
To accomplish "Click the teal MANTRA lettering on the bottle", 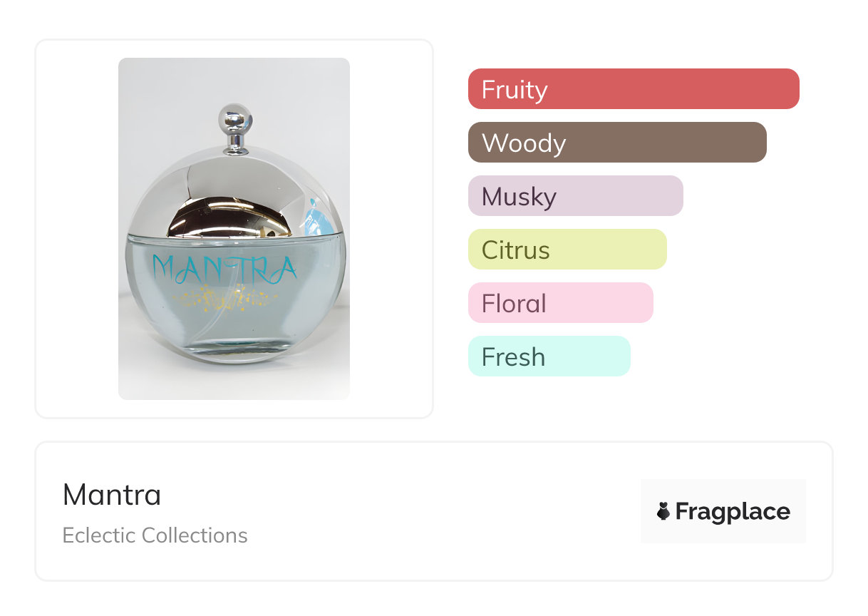I will point(224,269).
